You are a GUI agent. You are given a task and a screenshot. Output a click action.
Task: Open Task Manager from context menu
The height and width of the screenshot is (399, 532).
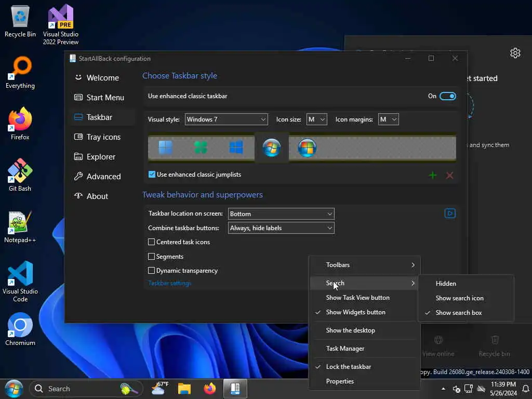(365, 349)
